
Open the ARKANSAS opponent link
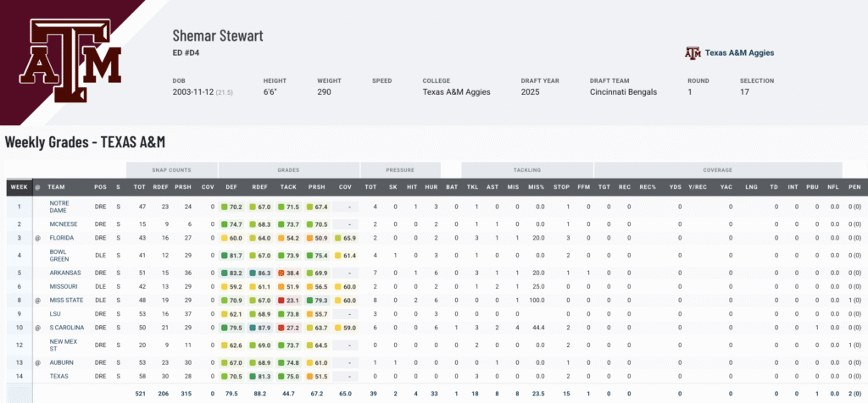coord(64,273)
